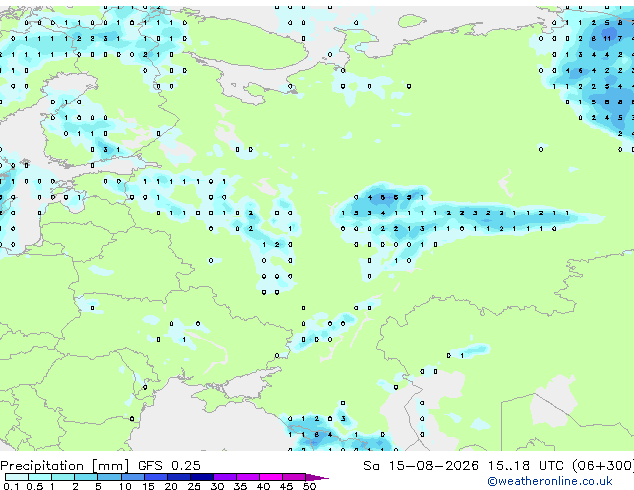Click the '25' legend scale label

tap(194, 486)
